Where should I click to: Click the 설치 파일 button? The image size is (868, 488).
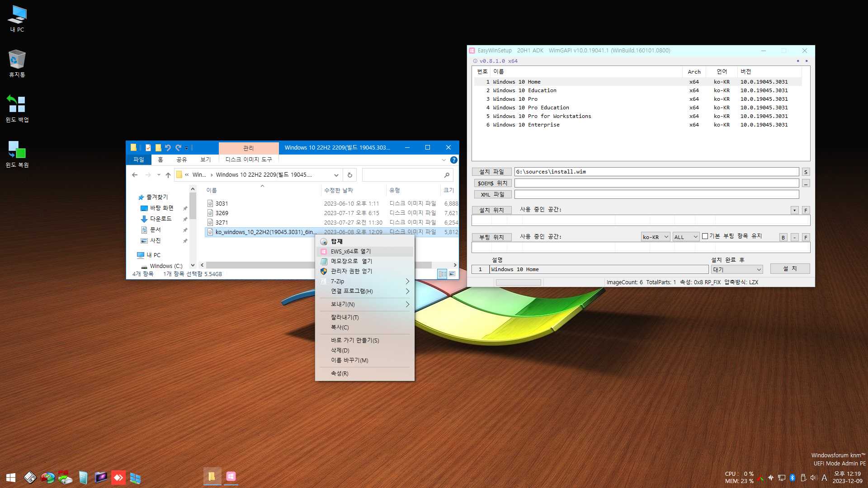491,172
